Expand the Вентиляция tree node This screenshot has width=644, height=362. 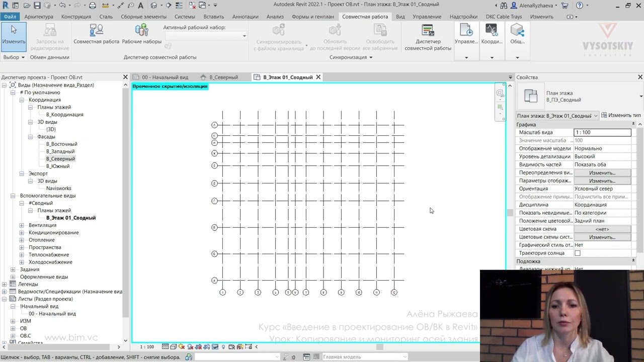22,225
